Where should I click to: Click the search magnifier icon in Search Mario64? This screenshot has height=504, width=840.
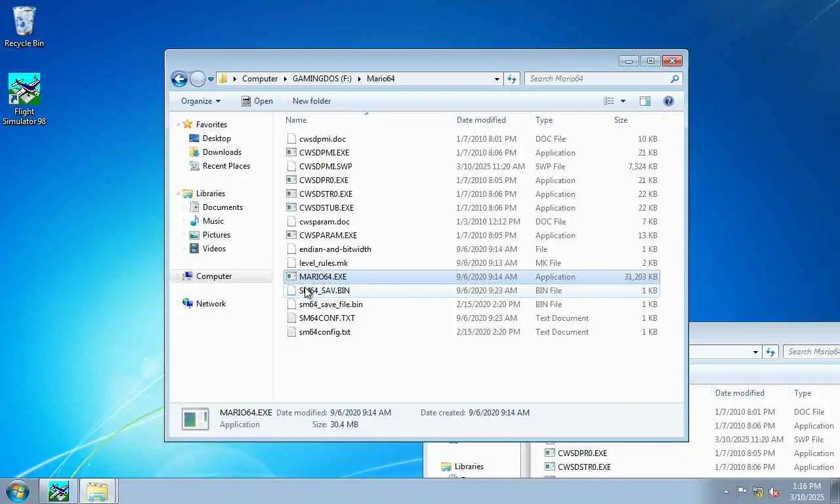pyautogui.click(x=674, y=79)
